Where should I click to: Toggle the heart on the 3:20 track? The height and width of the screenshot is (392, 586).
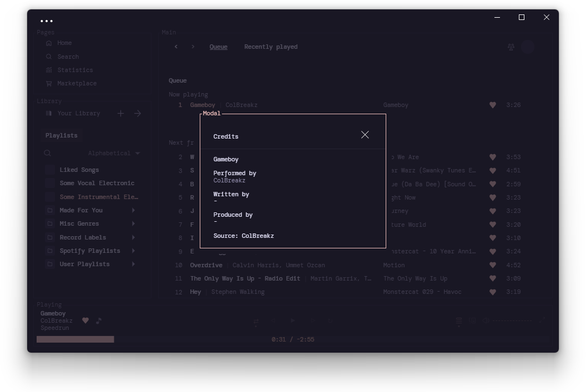(493, 225)
